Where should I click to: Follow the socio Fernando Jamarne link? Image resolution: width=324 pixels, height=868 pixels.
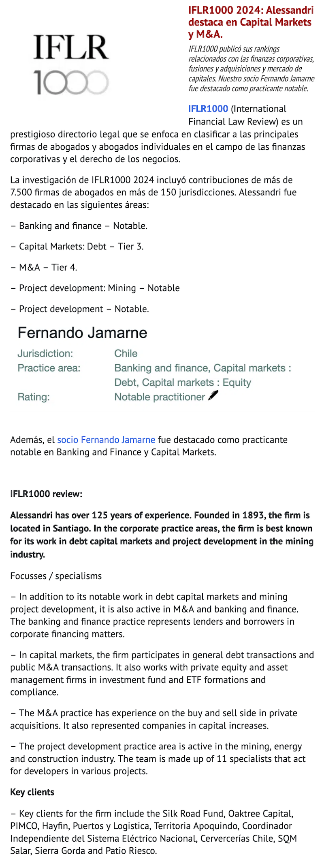click(106, 440)
